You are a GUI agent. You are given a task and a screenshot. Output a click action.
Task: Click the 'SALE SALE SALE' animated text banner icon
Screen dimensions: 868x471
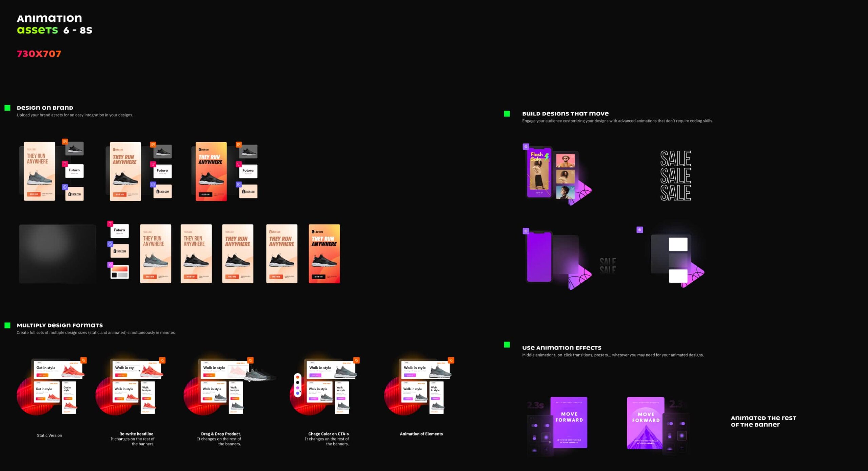(x=674, y=174)
